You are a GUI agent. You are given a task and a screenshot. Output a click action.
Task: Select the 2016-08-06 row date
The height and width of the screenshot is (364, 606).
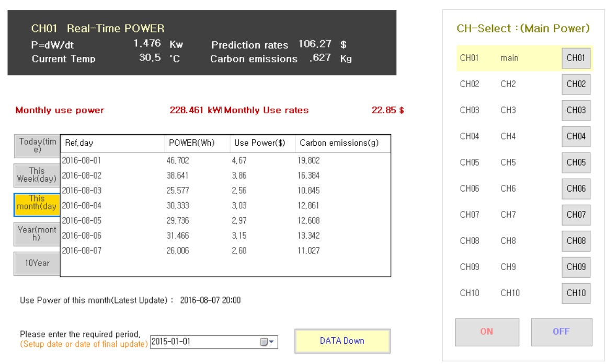[x=82, y=236]
